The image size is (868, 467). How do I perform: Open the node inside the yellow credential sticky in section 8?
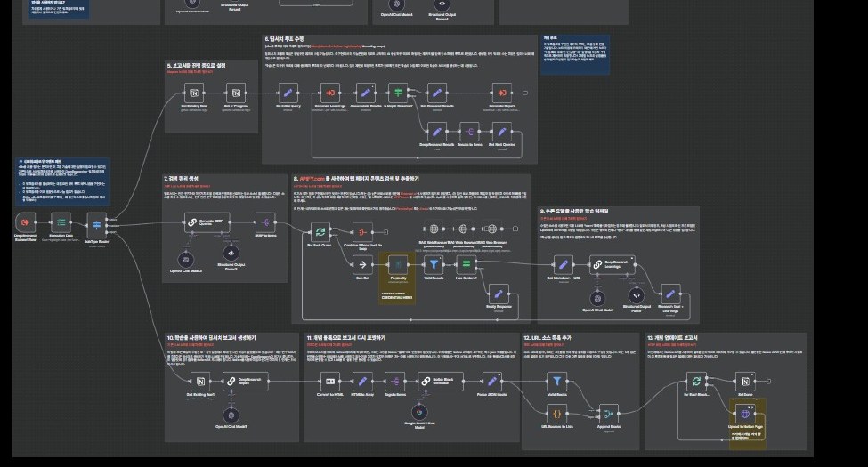pyautogui.click(x=397, y=265)
